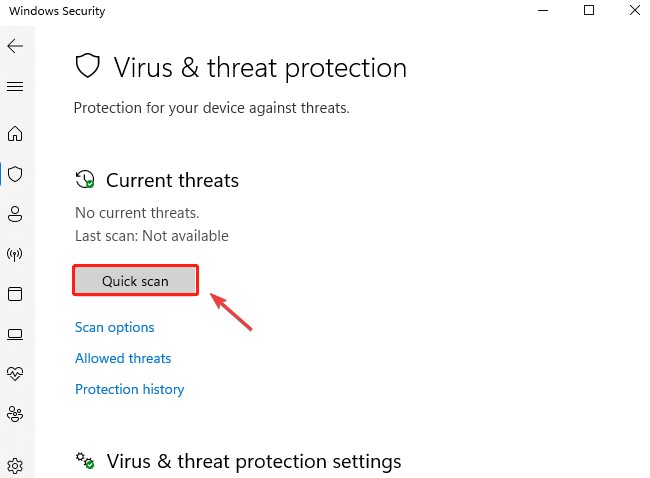The width and height of the screenshot is (650, 478).
Task: Click the Virus & threat protection settings gears icon
Action: [85, 461]
